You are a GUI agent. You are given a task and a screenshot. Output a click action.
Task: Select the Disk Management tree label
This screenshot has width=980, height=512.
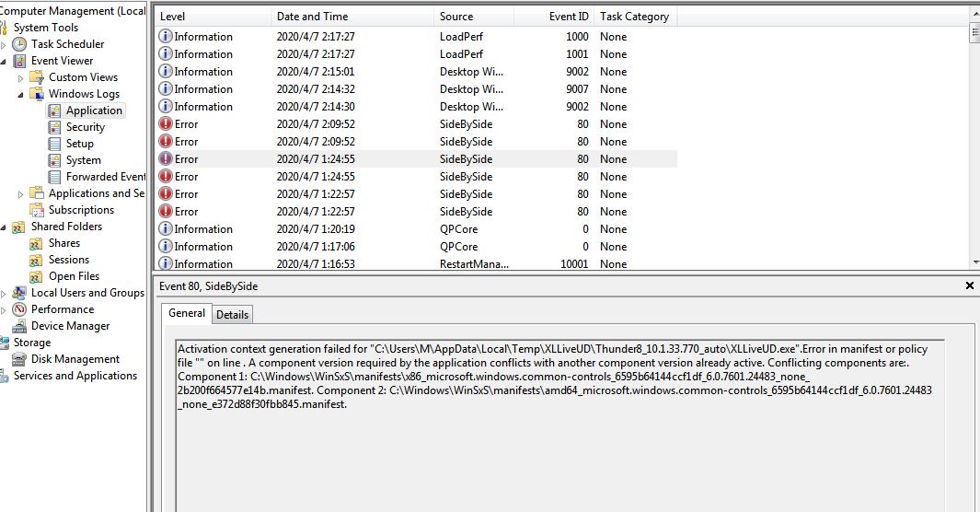75,359
